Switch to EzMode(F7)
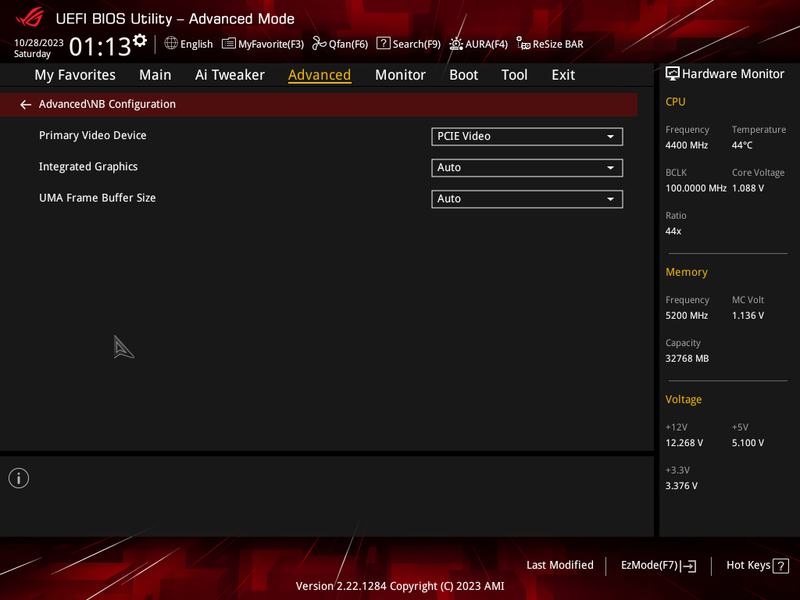The image size is (800, 600). pos(658,565)
